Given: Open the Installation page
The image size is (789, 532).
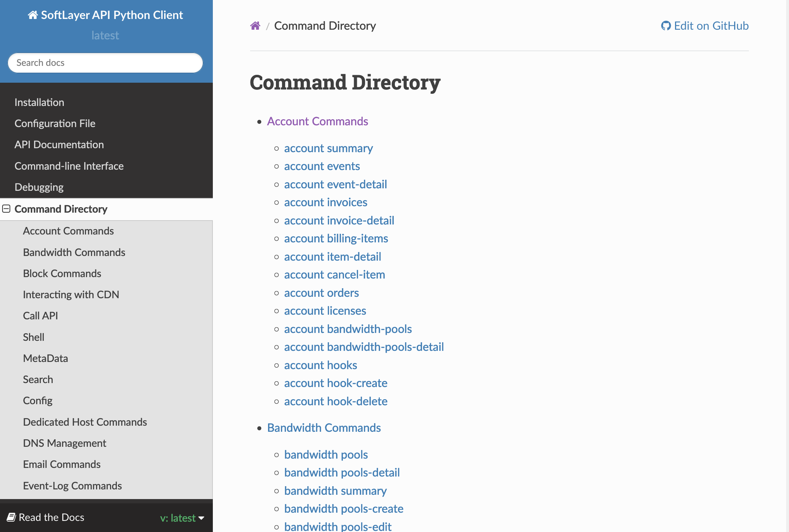Looking at the screenshot, I should click(x=39, y=102).
